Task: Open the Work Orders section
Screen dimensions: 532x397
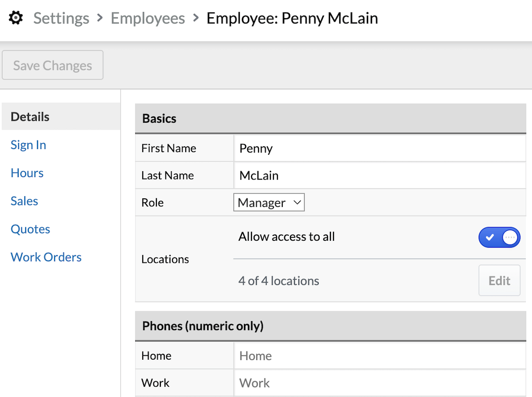Action: 46,257
